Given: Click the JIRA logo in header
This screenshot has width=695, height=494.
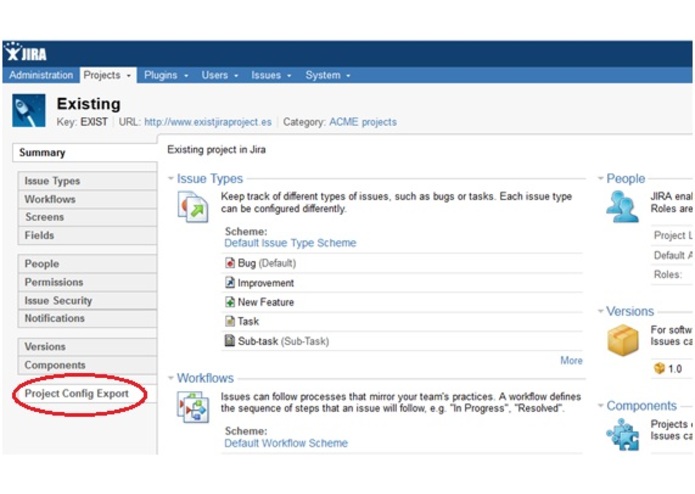Looking at the screenshot, I should [25, 53].
